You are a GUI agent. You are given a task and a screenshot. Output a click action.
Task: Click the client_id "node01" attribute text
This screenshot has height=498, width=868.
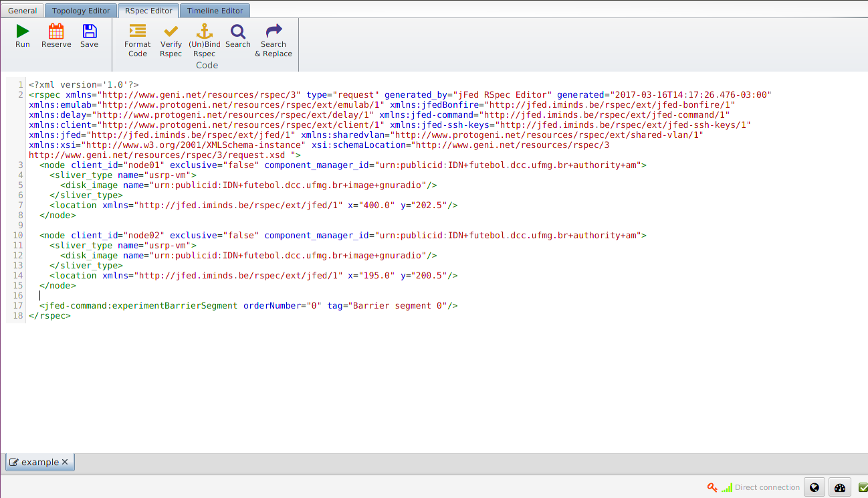coord(118,165)
